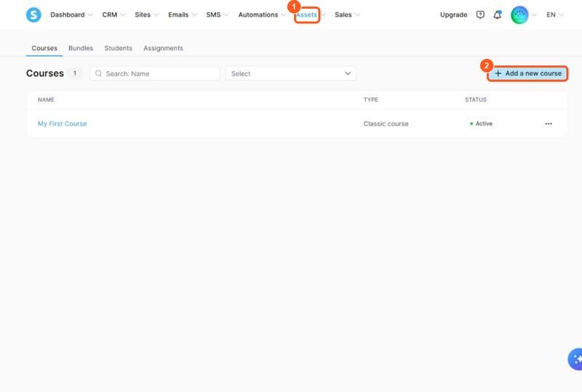
Task: Expand the Dashboard chevron arrow
Action: 89,15
